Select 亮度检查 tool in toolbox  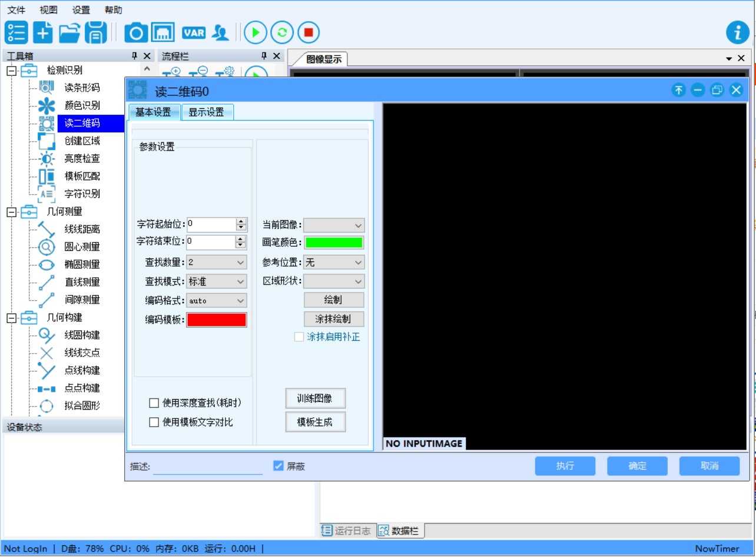click(x=82, y=158)
